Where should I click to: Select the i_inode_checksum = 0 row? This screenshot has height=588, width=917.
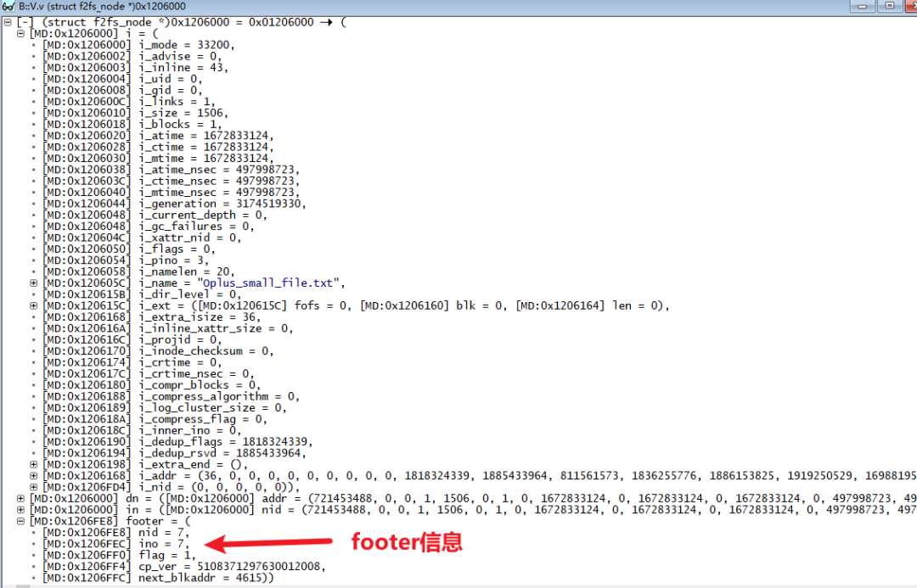point(158,351)
